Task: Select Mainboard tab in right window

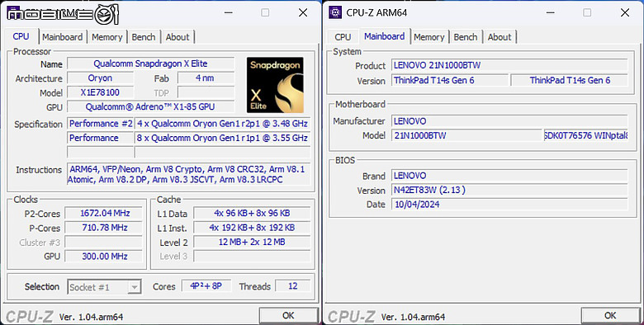Action: pyautogui.click(x=385, y=36)
